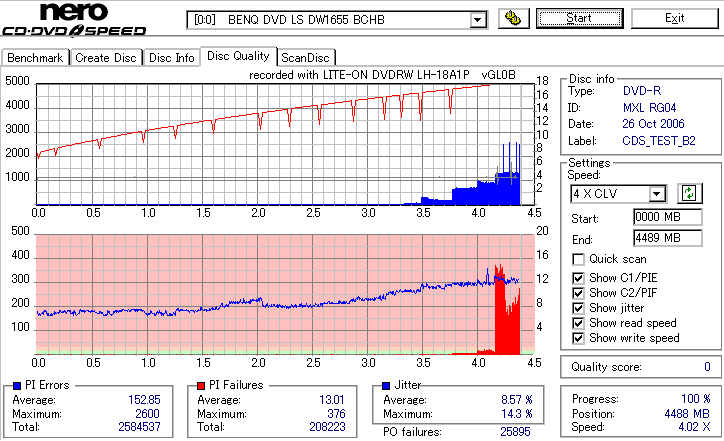
Task: Click the red PI Failures legend square
Action: click(201, 386)
